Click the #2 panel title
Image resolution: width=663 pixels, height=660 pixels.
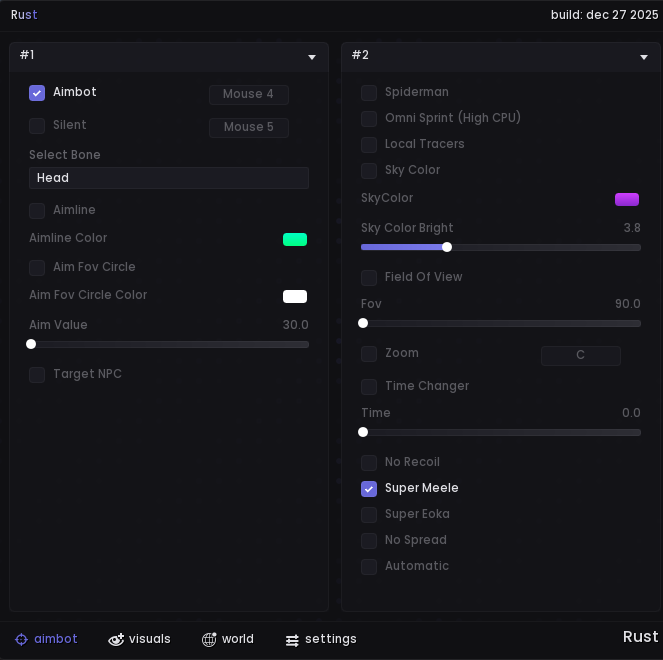360,55
